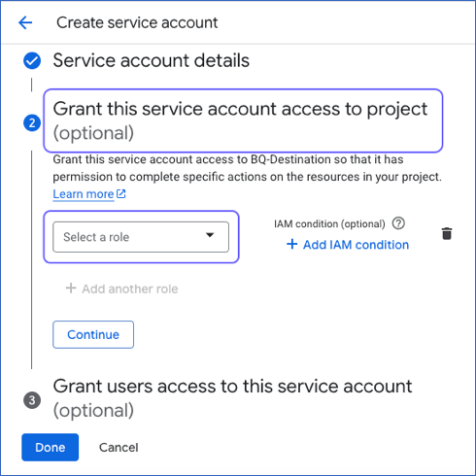
Task: Click the step 2 number badge
Action: point(32,123)
